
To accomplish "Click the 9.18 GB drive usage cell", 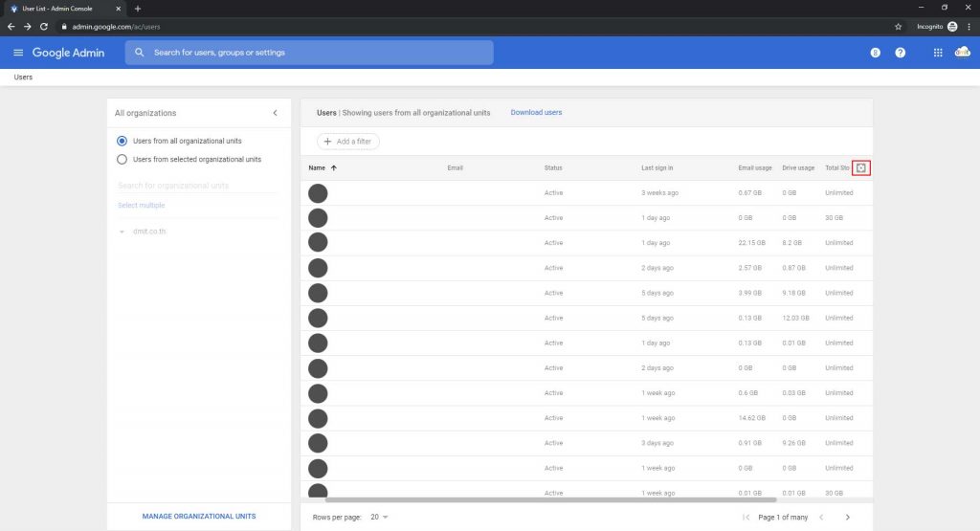I will [x=793, y=293].
